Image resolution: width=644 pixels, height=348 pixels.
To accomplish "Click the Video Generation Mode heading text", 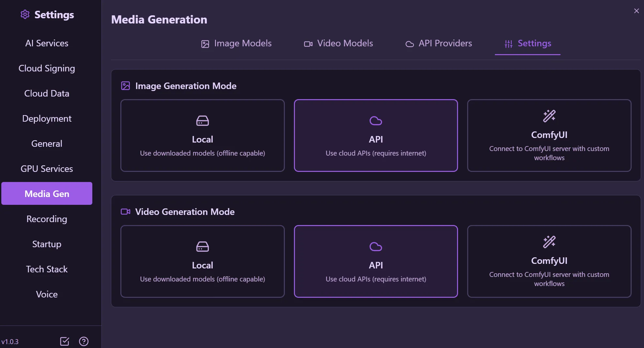I will click(x=185, y=212).
